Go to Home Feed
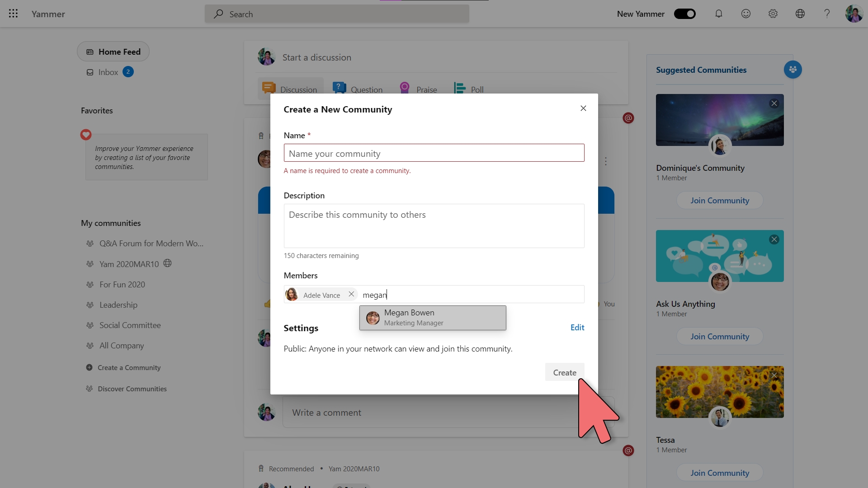 tap(113, 52)
